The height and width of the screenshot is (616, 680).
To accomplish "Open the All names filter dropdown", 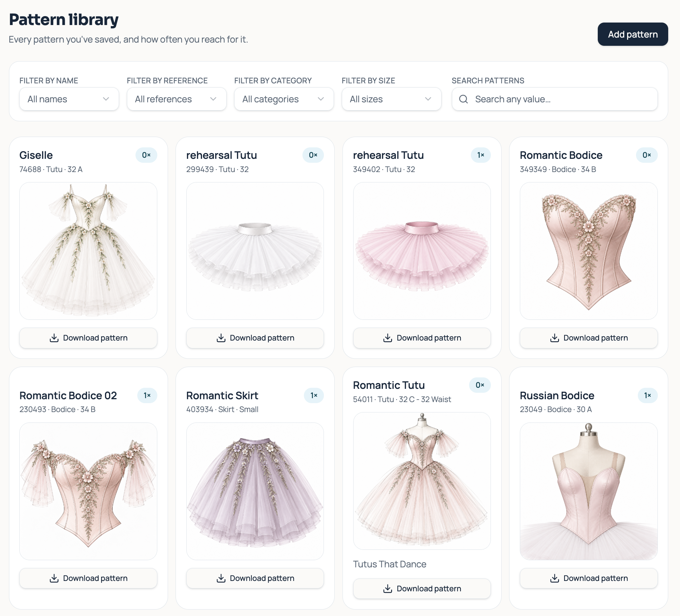I will 69,99.
